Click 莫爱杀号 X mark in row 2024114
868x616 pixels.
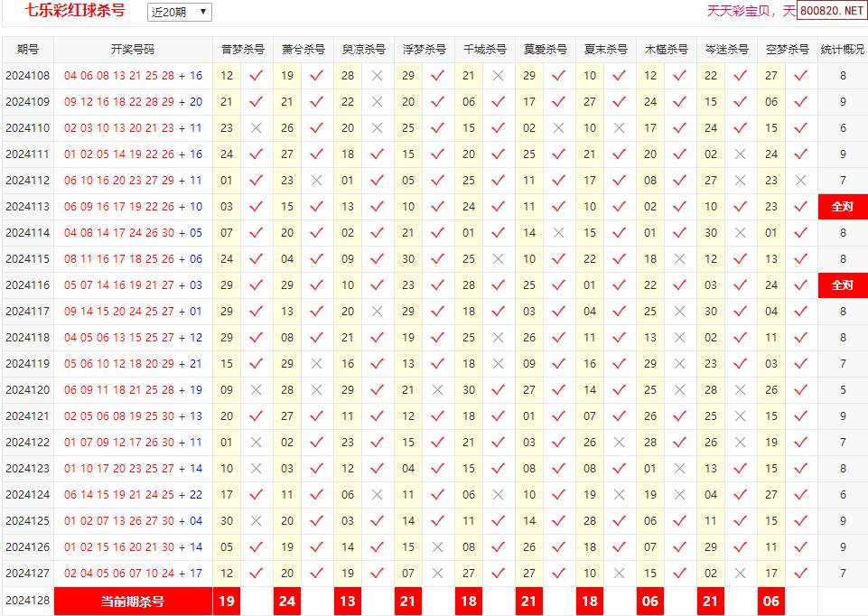pos(558,233)
